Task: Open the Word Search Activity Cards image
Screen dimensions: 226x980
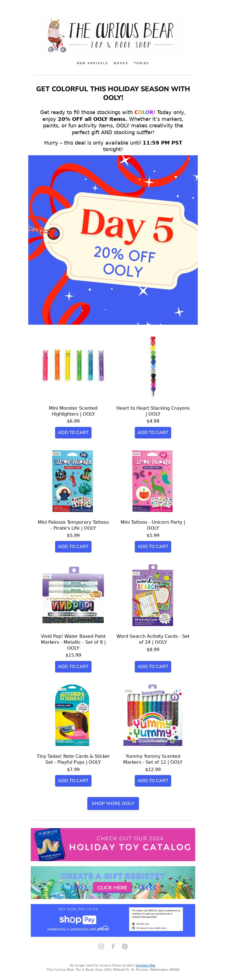Action: click(153, 596)
